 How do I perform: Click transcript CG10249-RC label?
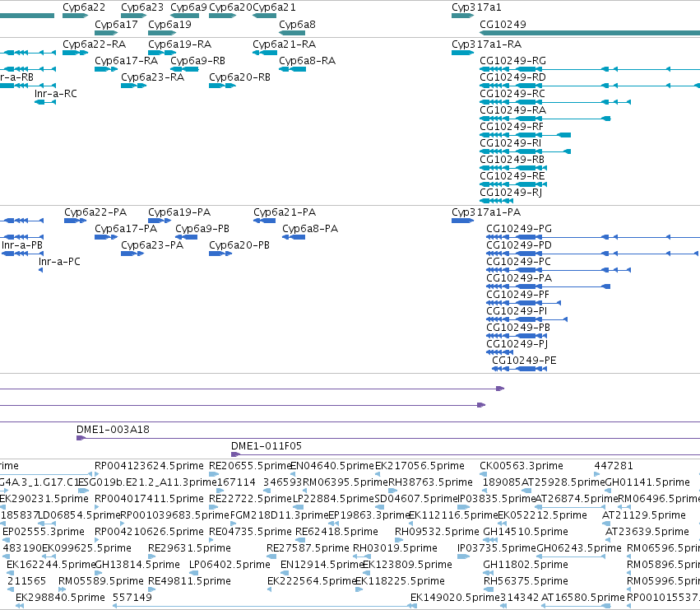click(512, 93)
